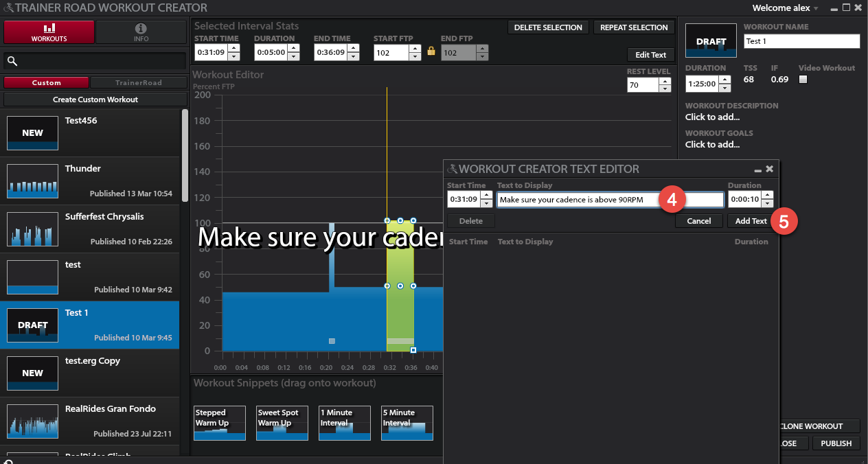Switch to the TrainerRoad workouts tab
Screen dimensions: 868x464
click(x=139, y=82)
